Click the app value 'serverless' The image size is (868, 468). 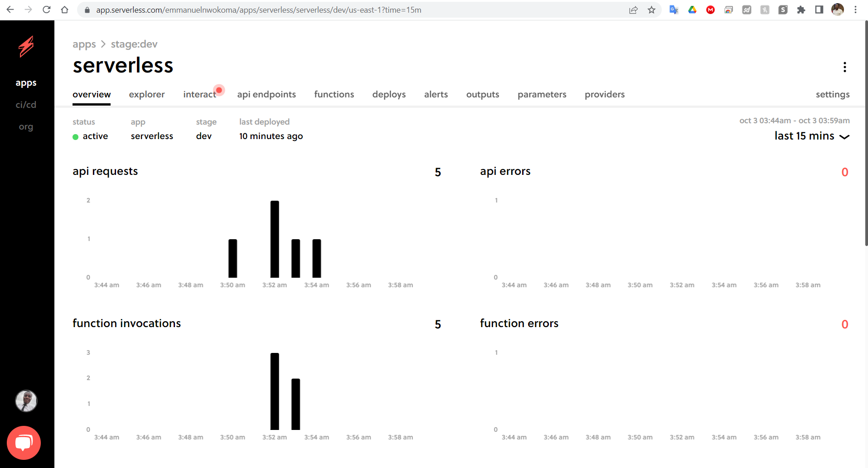(152, 136)
